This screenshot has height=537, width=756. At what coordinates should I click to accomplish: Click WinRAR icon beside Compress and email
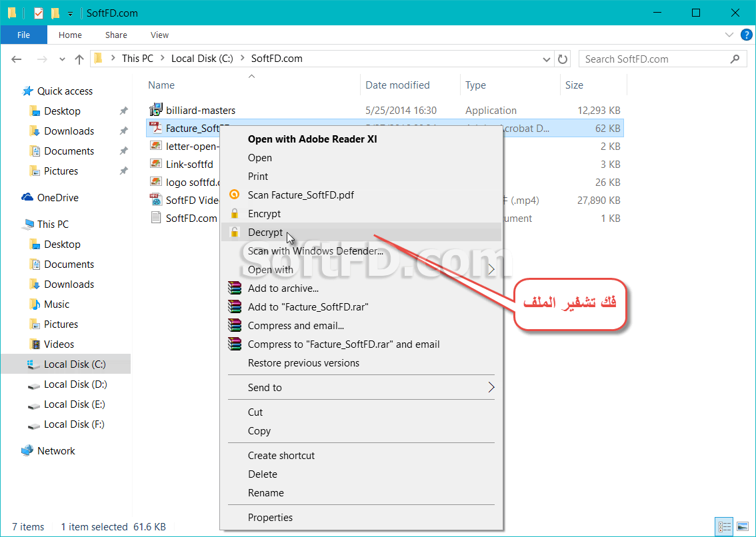(234, 326)
